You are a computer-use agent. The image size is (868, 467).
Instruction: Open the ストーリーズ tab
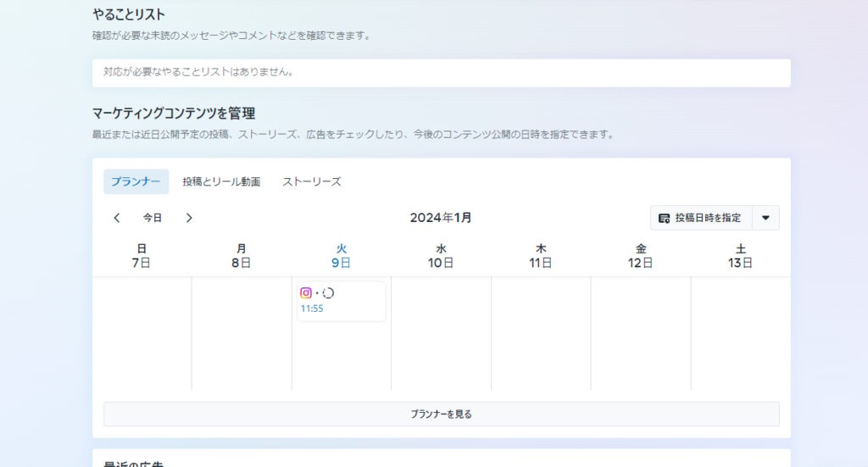pos(312,181)
